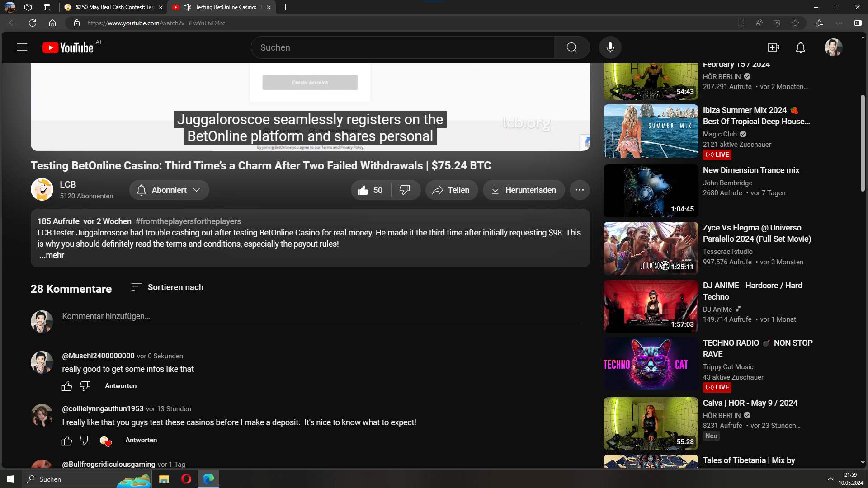Add page to favorites star

tap(795, 23)
